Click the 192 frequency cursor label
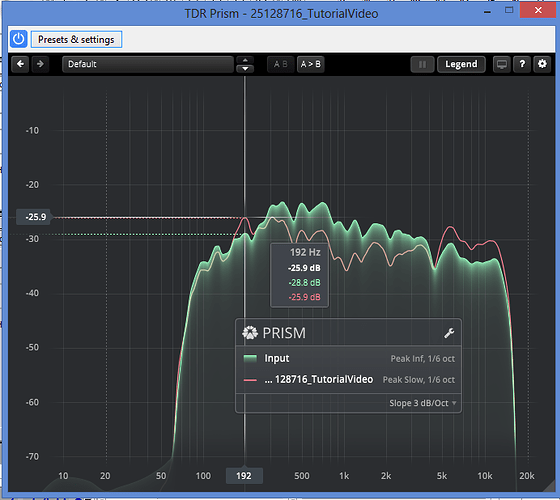The height and width of the screenshot is (500, 560). pos(244,476)
